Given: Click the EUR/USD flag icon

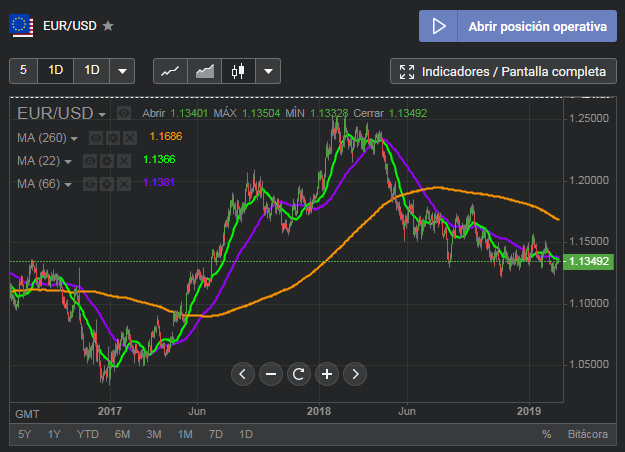Looking at the screenshot, I should click(x=21, y=26).
